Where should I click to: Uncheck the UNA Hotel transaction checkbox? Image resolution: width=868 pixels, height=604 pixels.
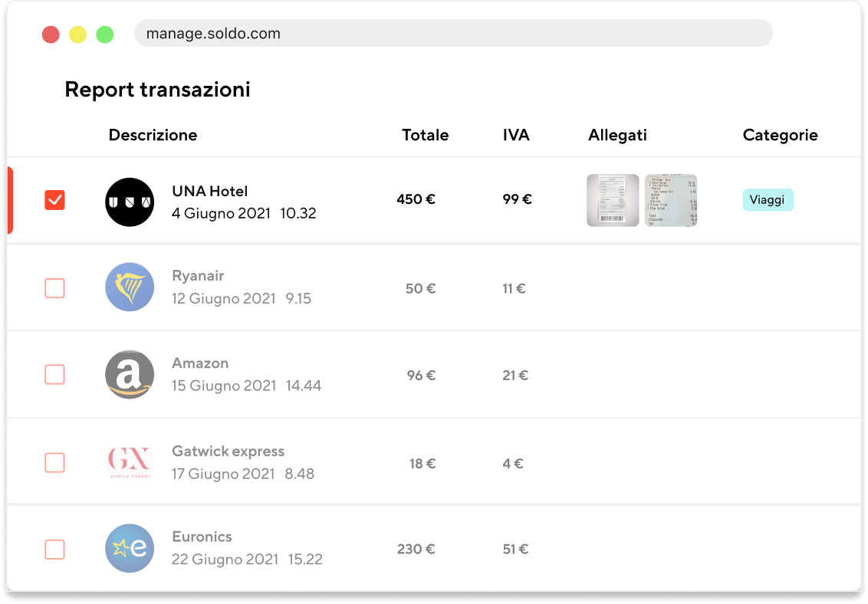coord(54,200)
